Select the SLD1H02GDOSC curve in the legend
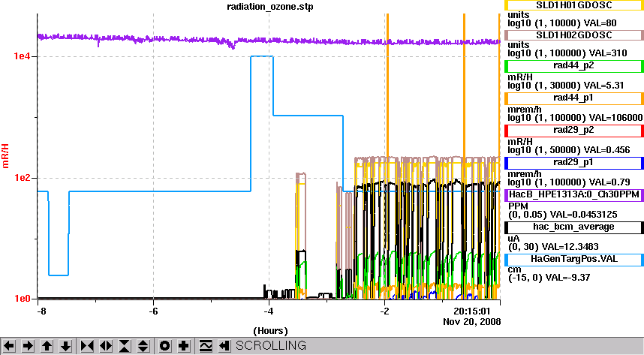The width and height of the screenshot is (644, 355). (x=573, y=35)
